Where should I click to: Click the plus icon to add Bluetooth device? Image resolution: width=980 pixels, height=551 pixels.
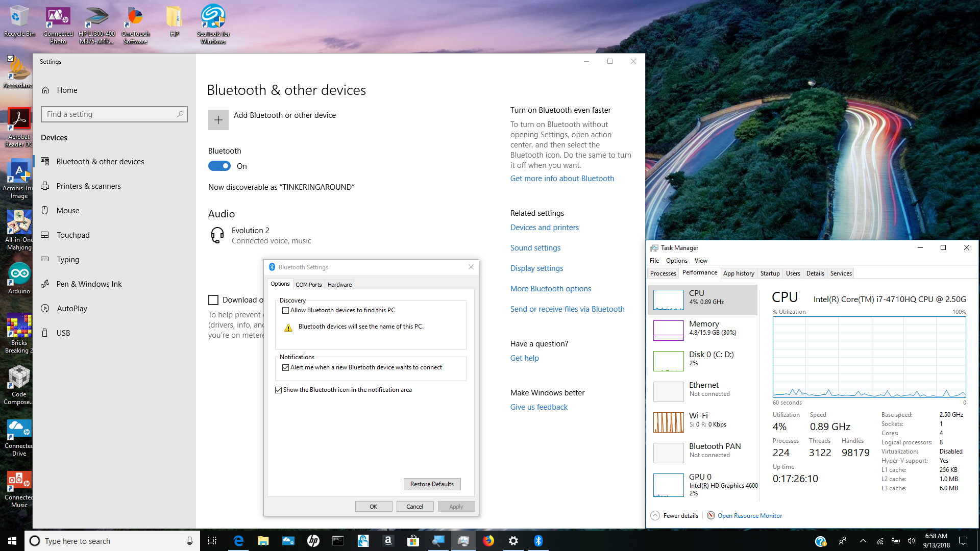tap(218, 120)
